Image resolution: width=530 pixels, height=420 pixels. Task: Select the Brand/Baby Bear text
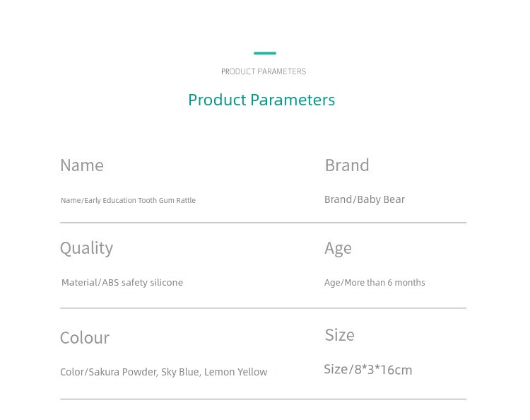click(365, 199)
